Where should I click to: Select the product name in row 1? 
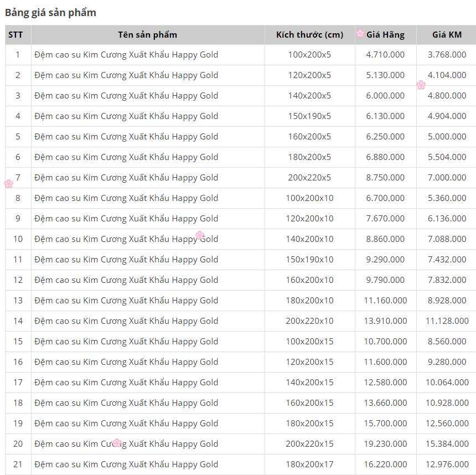(x=126, y=55)
